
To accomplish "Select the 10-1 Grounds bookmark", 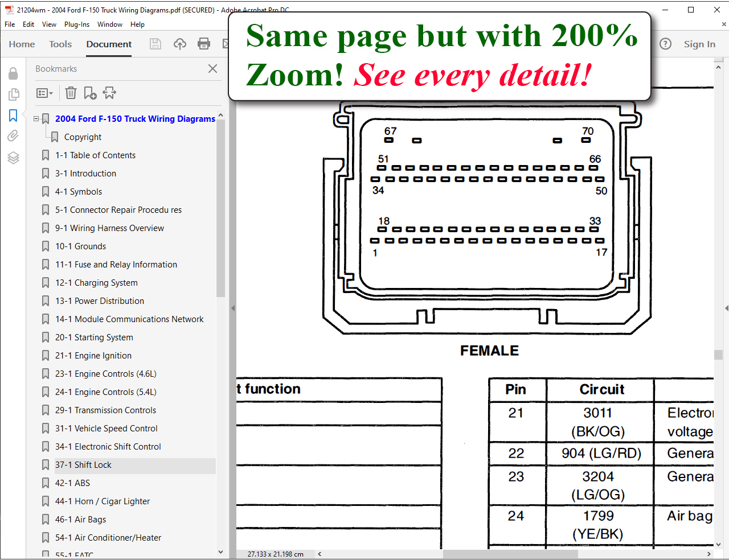I will point(80,246).
